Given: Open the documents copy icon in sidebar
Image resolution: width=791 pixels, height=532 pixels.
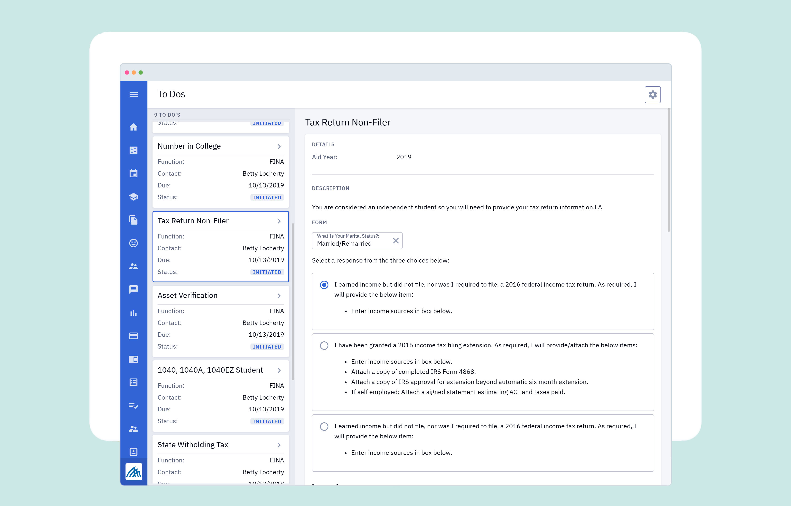Looking at the screenshot, I should point(134,220).
